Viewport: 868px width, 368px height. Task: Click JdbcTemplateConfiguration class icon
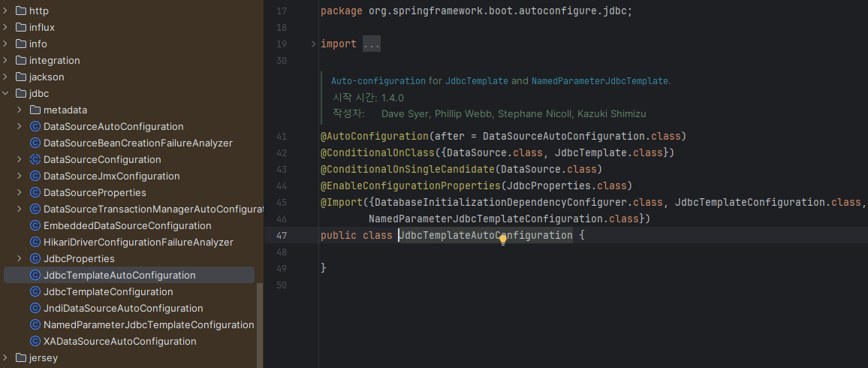point(35,291)
